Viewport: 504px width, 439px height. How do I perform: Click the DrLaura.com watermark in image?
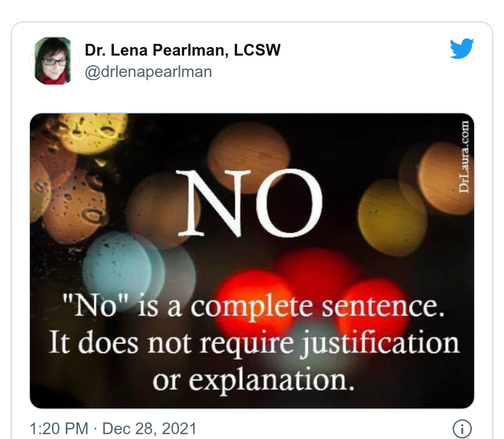click(464, 157)
